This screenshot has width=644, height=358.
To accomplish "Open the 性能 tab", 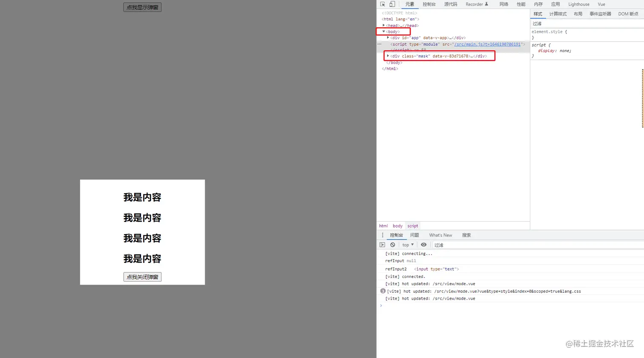I will [x=521, y=4].
